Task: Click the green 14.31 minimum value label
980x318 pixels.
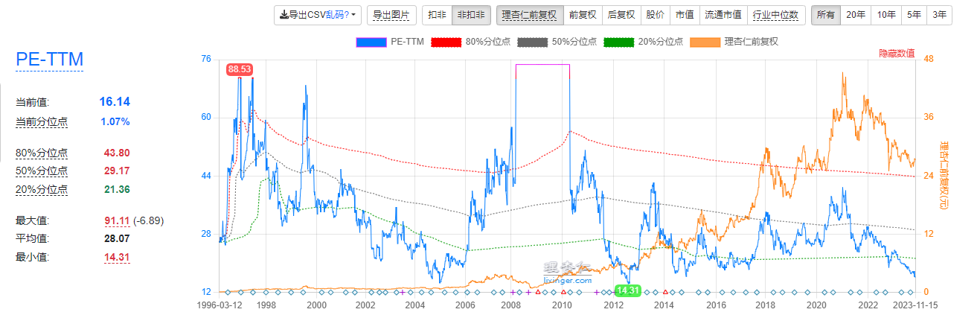Action: tap(629, 290)
